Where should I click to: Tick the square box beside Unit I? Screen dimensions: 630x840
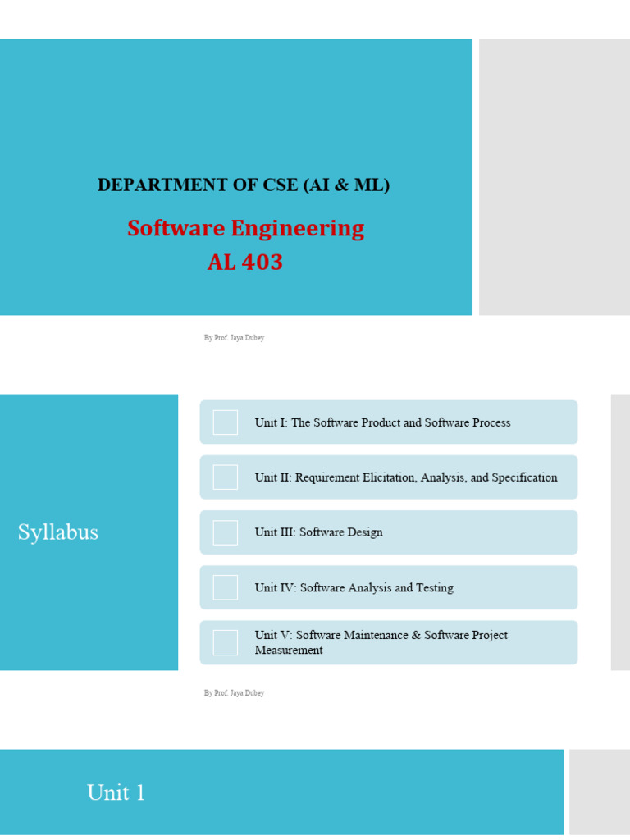point(226,422)
